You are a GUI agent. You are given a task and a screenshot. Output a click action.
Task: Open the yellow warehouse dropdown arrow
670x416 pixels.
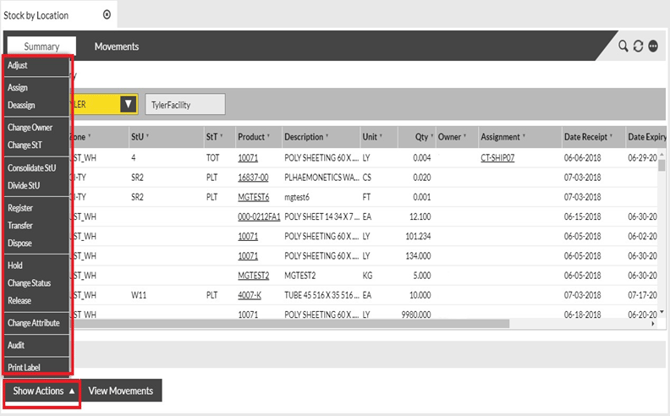pos(127,104)
